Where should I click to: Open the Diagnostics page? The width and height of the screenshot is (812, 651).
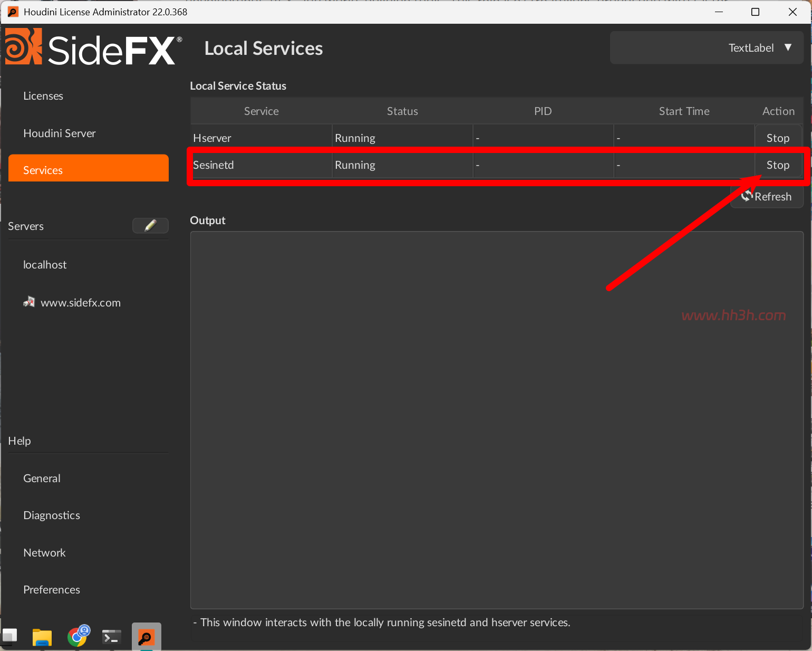coord(52,515)
